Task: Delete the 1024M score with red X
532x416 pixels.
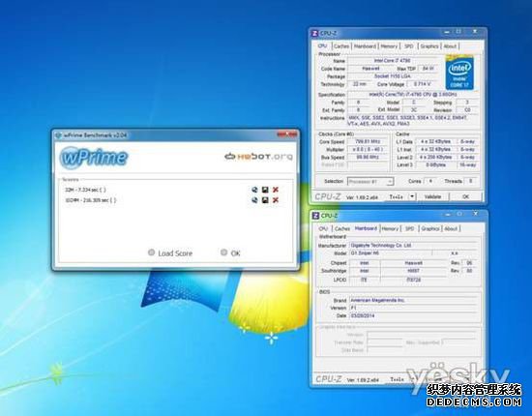Action: tap(276, 200)
